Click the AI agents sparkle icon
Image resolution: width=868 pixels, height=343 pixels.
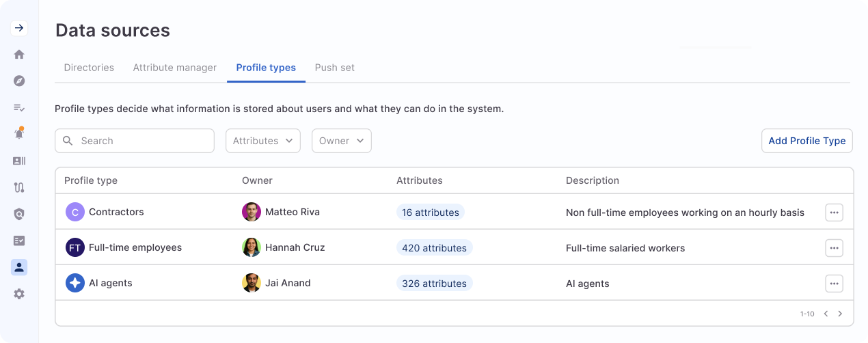pos(75,283)
